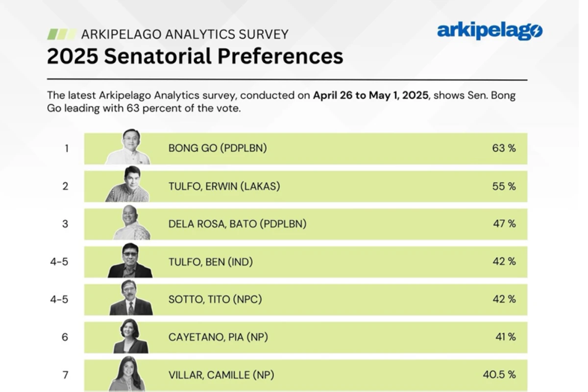Click the "2025 Senatorial Preferences" heading
The height and width of the screenshot is (392, 588).
coord(195,56)
